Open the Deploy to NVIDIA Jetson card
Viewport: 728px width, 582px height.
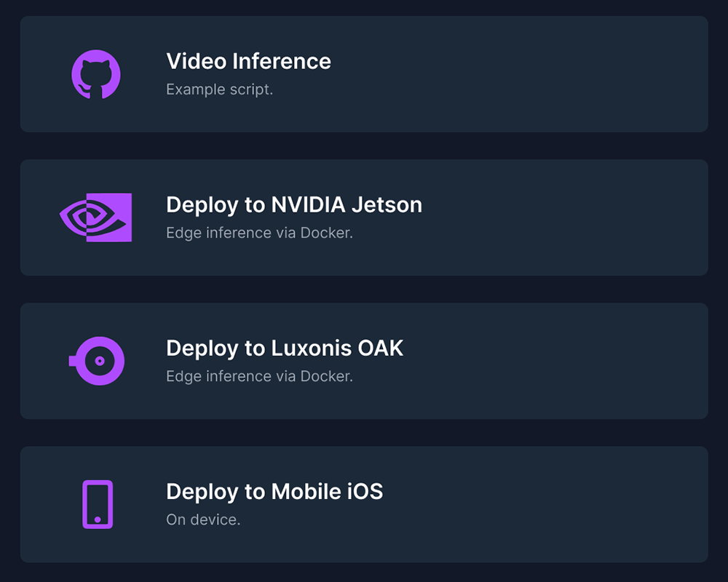364,217
